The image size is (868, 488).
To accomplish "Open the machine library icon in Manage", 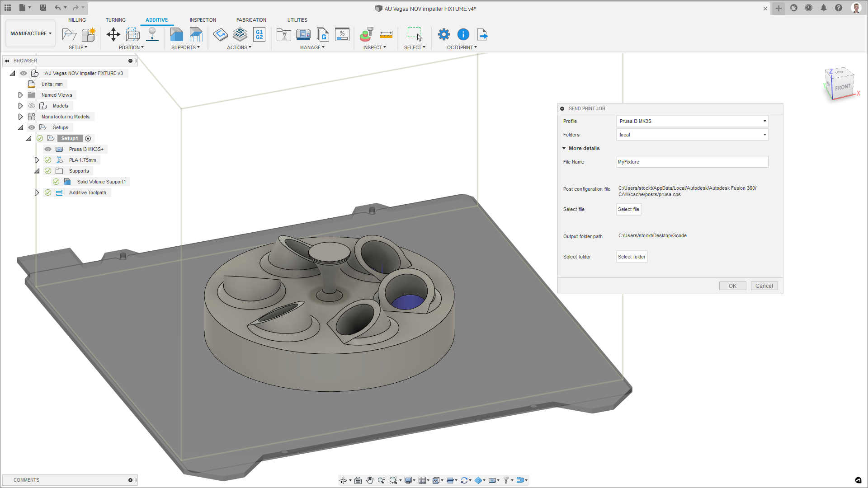I will coord(303,34).
